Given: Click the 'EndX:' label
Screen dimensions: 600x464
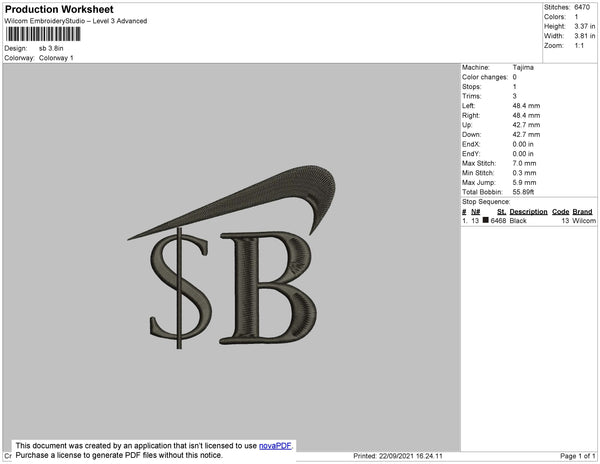Looking at the screenshot, I should pos(471,144).
